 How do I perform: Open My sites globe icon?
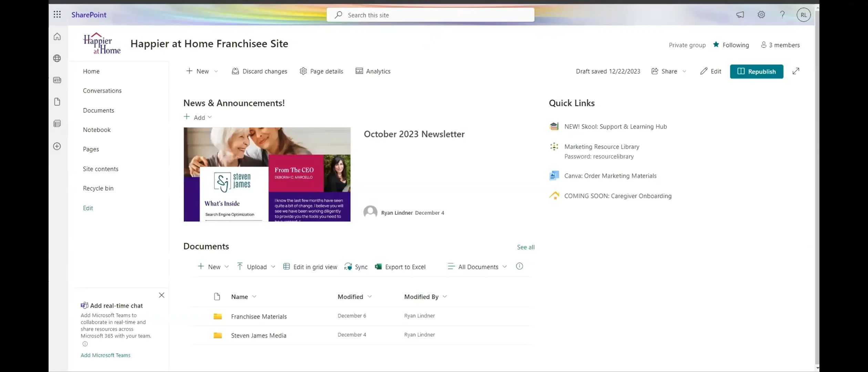coord(57,58)
